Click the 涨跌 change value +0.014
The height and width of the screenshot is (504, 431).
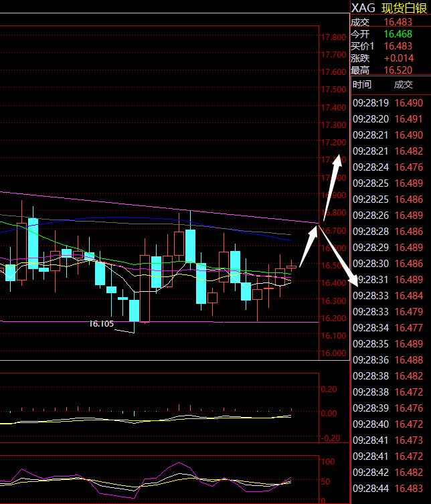400,58
